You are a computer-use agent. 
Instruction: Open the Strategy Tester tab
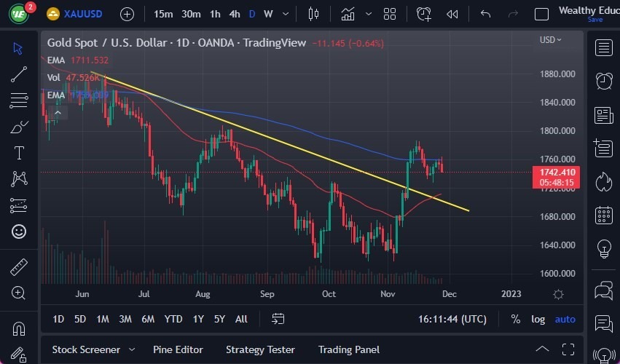coord(260,349)
